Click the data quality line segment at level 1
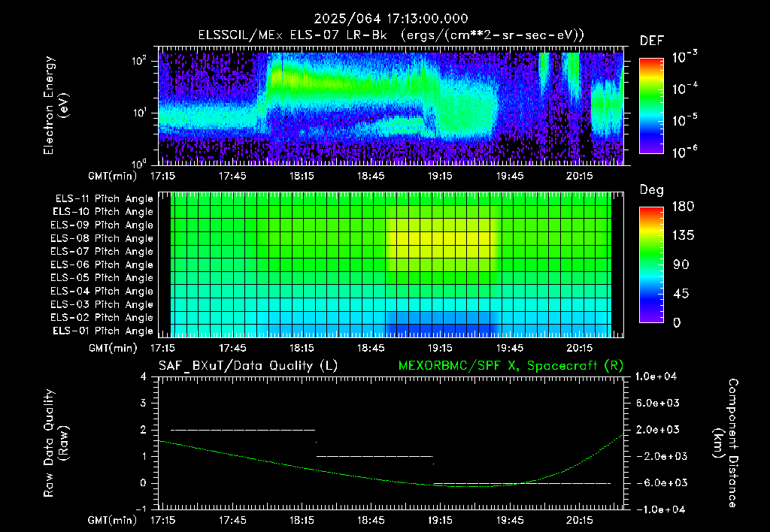The width and height of the screenshot is (770, 532). point(374,456)
